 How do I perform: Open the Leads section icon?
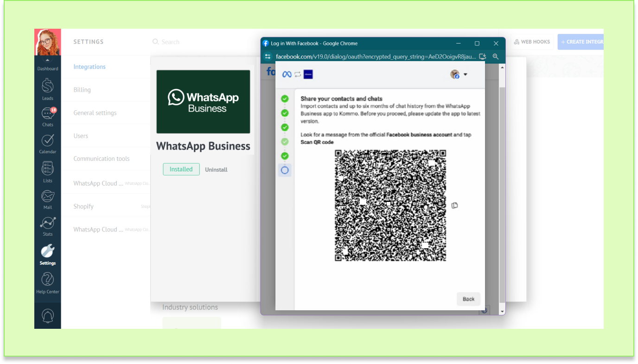[48, 87]
